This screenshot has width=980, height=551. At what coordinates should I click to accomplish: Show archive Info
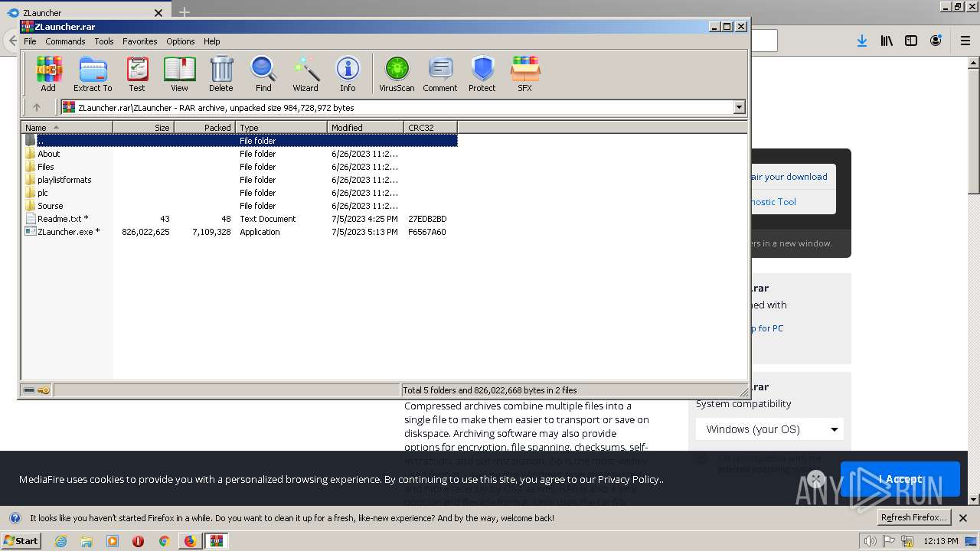pos(348,74)
